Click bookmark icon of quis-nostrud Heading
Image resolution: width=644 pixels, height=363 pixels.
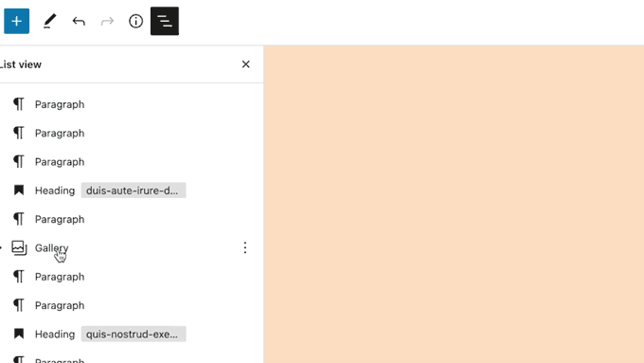[19, 334]
